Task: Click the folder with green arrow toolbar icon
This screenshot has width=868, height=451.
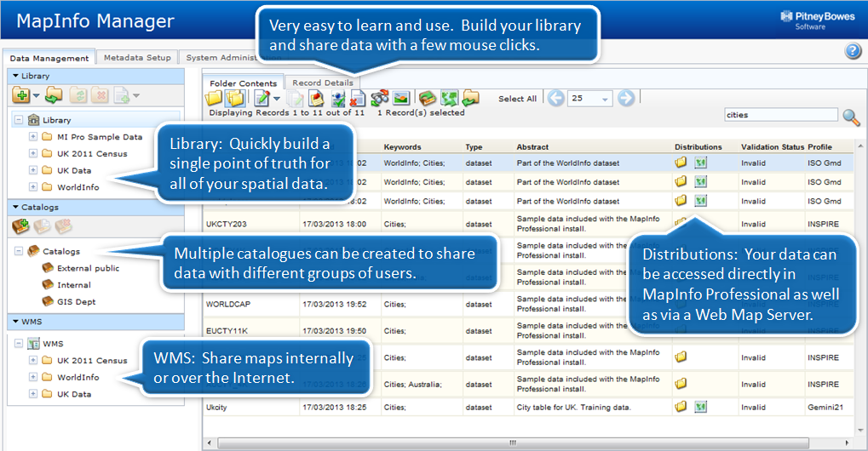Action: 470,99
